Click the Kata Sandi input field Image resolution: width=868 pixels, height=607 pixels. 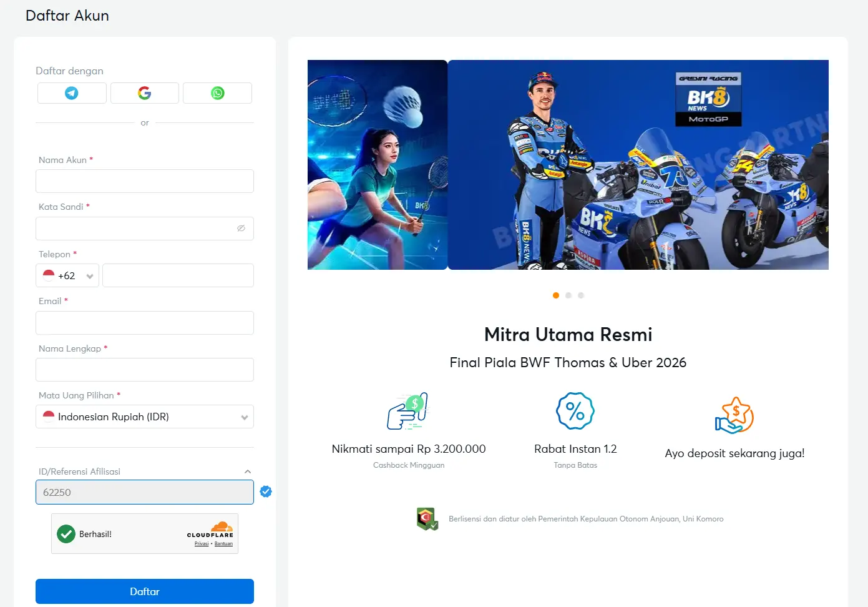145,229
